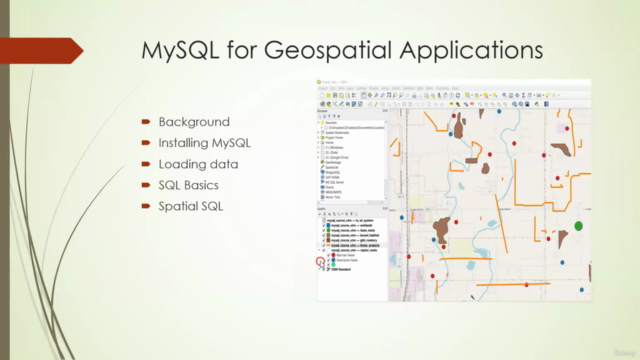640x360 pixels.
Task: Select PostgreSQL in the Browser tree
Action: click(333, 172)
